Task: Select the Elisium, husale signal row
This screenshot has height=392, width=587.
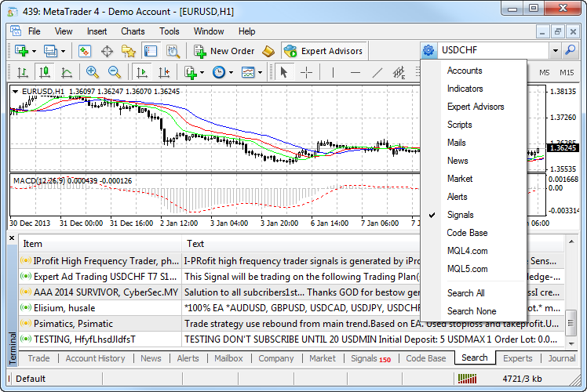Action: pyautogui.click(x=63, y=308)
